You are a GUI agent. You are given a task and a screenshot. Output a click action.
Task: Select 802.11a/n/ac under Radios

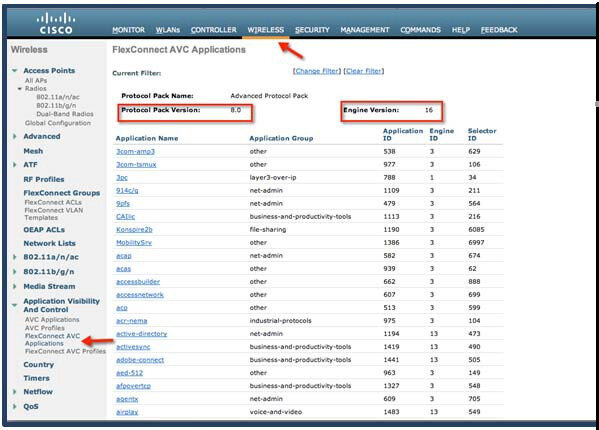pyautogui.click(x=58, y=97)
